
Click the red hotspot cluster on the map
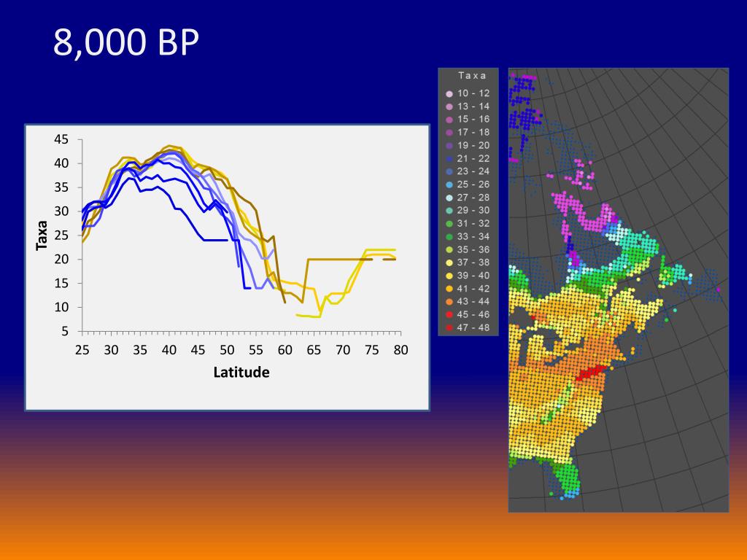(x=591, y=373)
